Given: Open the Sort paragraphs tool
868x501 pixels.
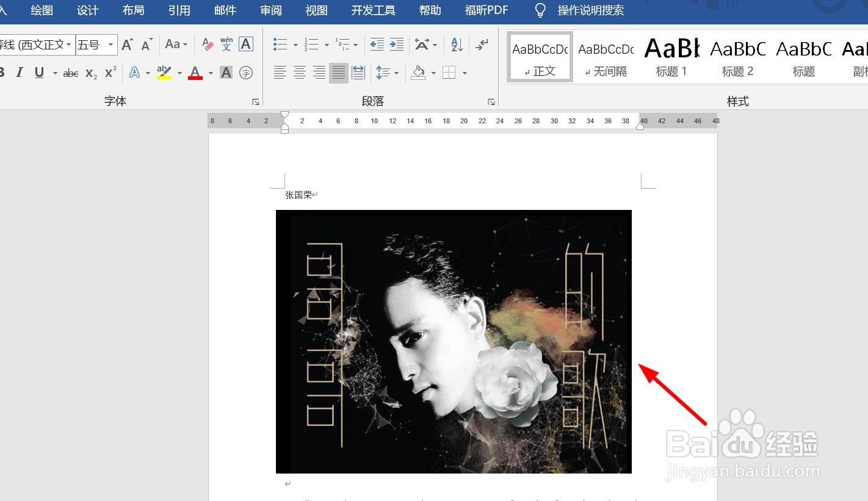Looking at the screenshot, I should pos(454,44).
